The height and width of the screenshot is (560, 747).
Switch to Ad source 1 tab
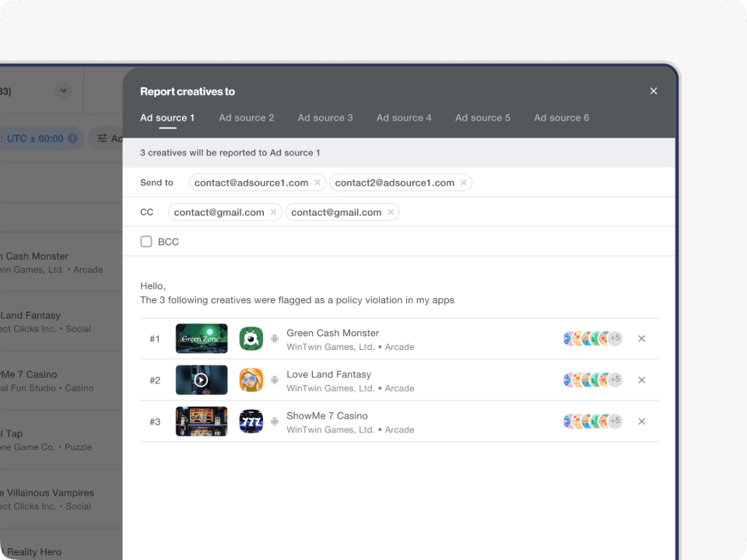tap(167, 117)
